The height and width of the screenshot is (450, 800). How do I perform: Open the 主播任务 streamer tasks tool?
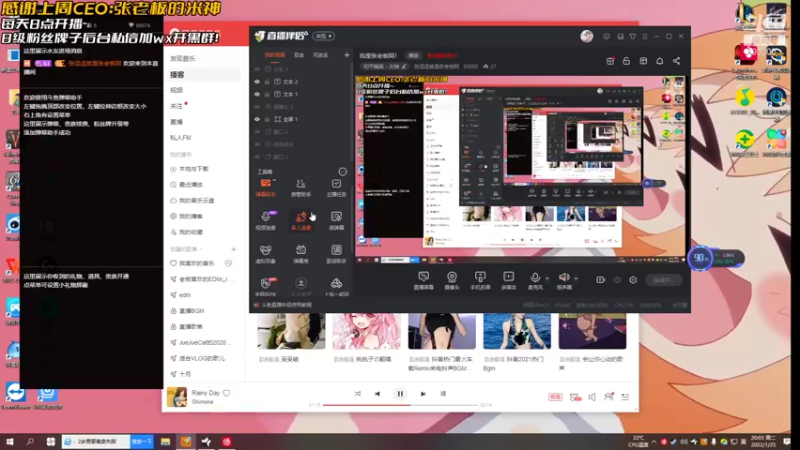336,187
